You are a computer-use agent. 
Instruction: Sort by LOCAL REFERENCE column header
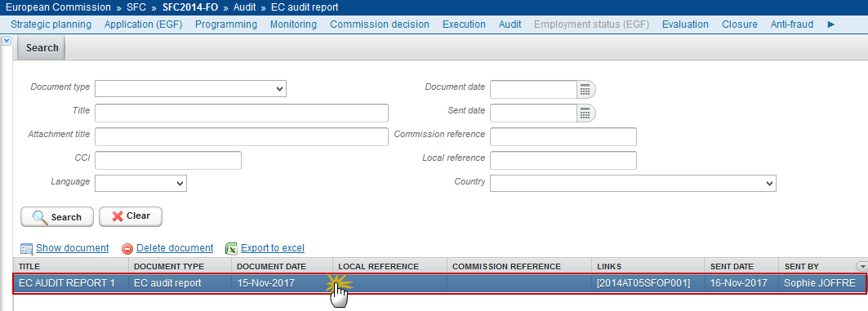389,266
